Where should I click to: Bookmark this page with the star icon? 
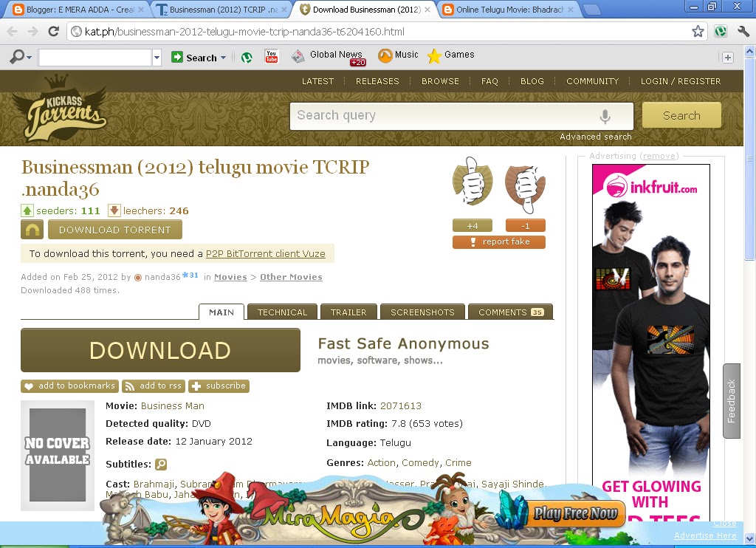click(698, 32)
